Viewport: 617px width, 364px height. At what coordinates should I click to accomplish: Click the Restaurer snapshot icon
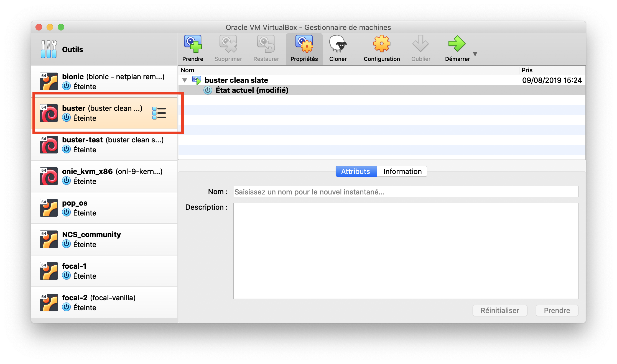coord(266,44)
